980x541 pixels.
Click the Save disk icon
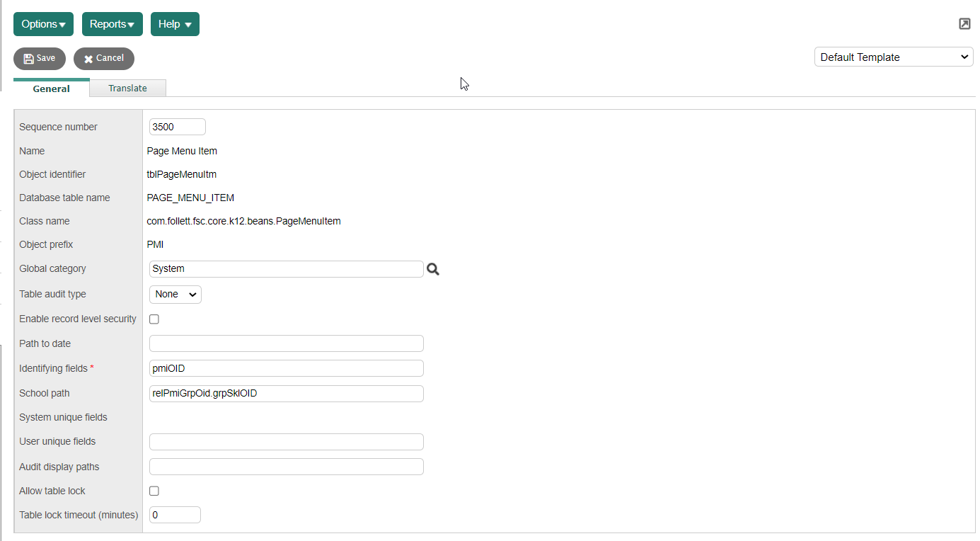(x=28, y=59)
